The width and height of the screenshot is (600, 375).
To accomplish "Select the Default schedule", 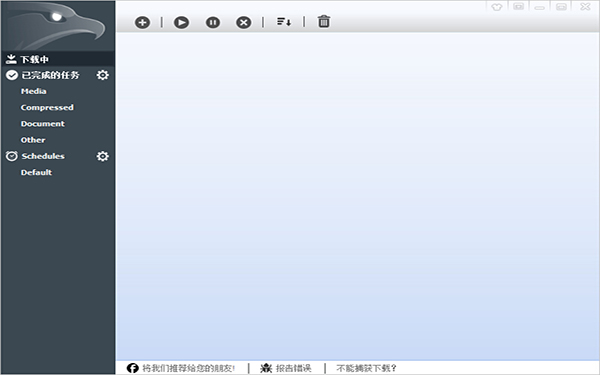I will [36, 172].
